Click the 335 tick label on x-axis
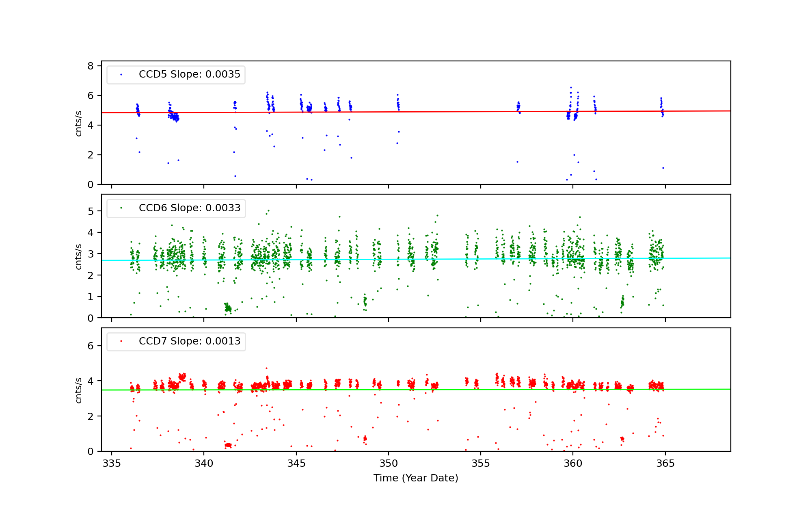This screenshot has width=812, height=507. [112, 464]
